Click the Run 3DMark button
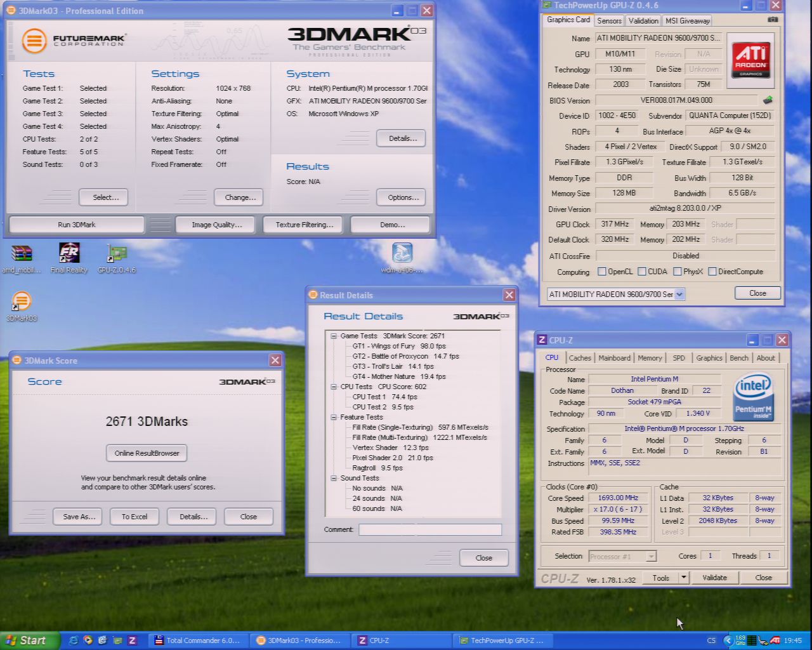812x650 pixels. coord(76,225)
